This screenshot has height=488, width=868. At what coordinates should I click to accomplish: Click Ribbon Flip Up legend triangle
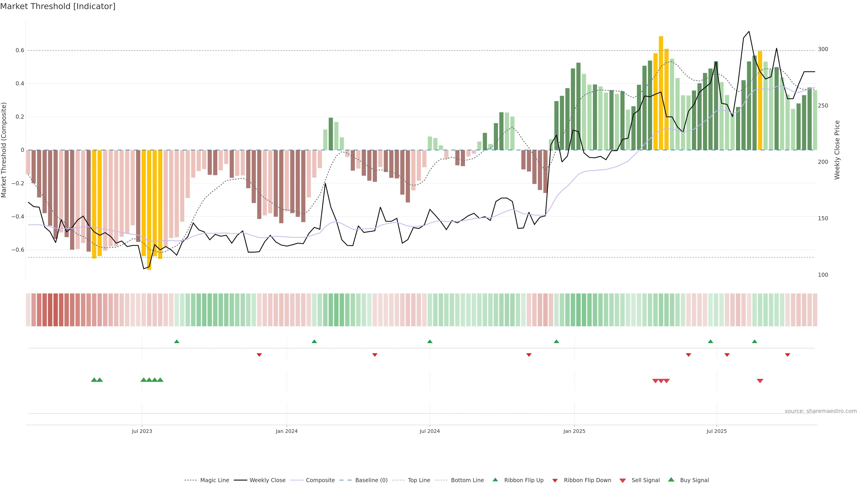495,480
